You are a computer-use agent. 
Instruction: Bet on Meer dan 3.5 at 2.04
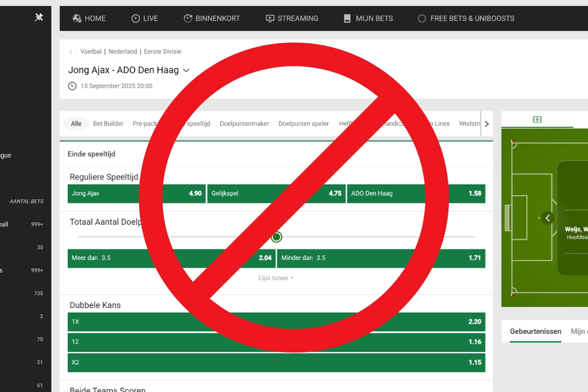tap(171, 258)
